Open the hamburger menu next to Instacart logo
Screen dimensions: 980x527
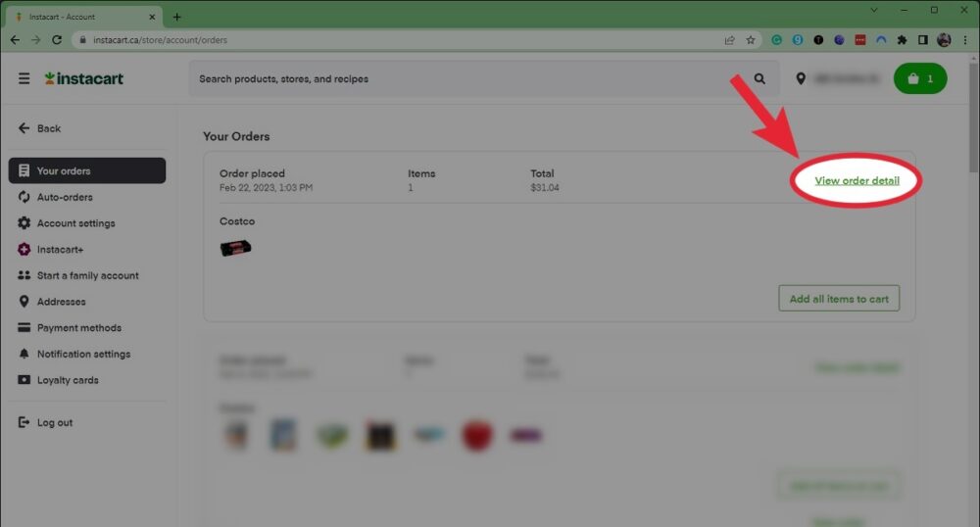[x=24, y=78]
